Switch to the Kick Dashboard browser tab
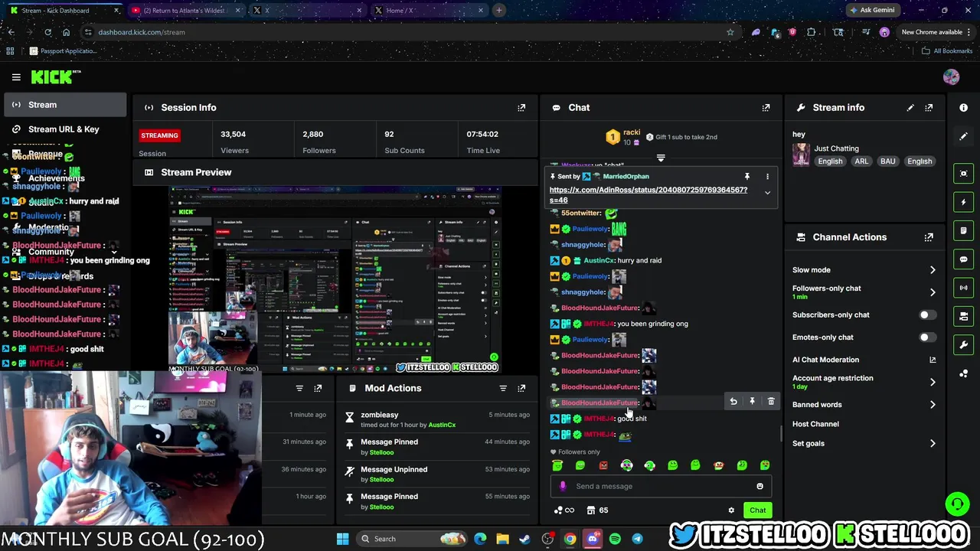The height and width of the screenshot is (551, 980). [64, 11]
